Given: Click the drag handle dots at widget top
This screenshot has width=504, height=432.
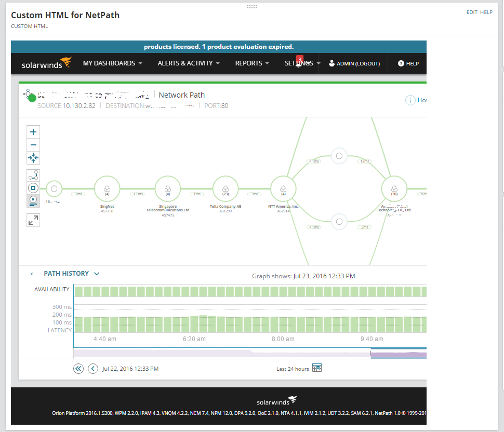Looking at the screenshot, I should (x=252, y=7).
